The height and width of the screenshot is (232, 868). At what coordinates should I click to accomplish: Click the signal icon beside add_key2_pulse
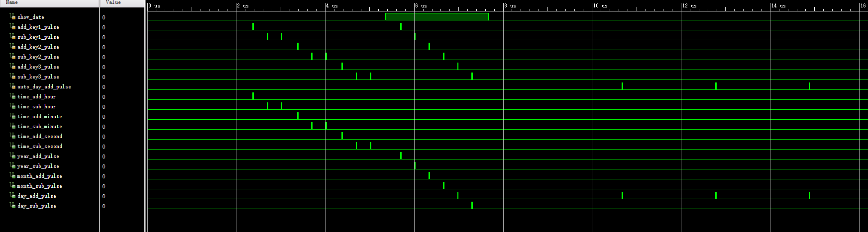[12, 47]
